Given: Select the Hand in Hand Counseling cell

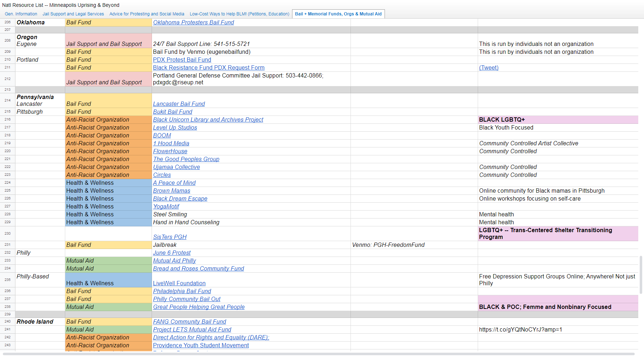Looking at the screenshot, I should (x=251, y=222).
